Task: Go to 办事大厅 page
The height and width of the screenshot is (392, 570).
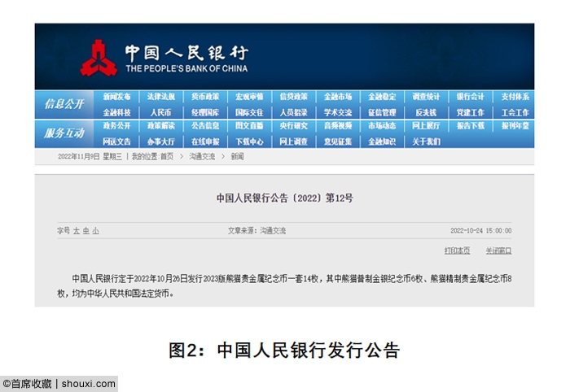Action: (161, 142)
